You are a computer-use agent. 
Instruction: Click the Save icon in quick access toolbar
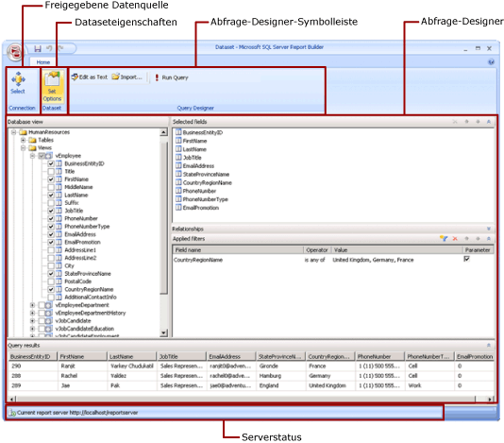(x=38, y=48)
